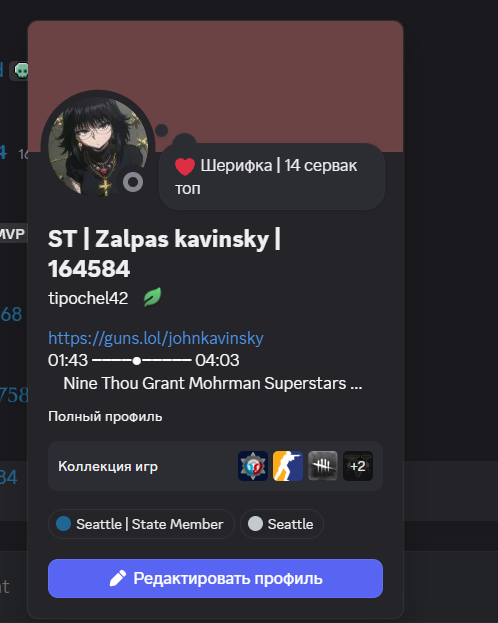Viewport: 498px width, 623px height.
Task: Click the offline status ring on avatar
Action: coord(133,182)
